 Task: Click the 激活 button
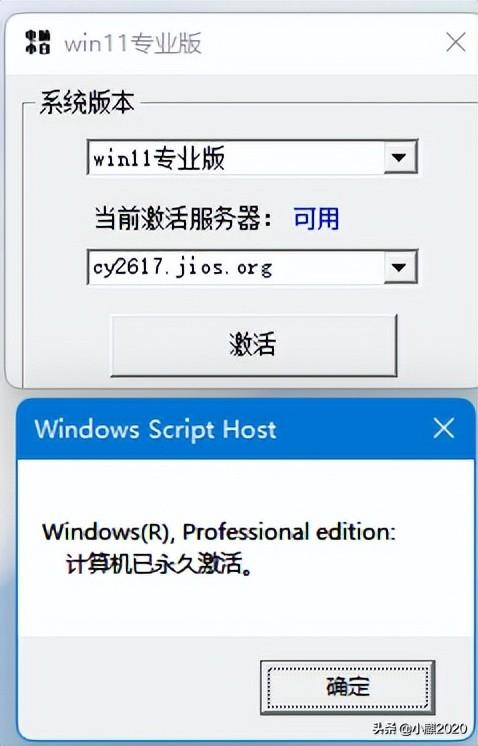[254, 345]
